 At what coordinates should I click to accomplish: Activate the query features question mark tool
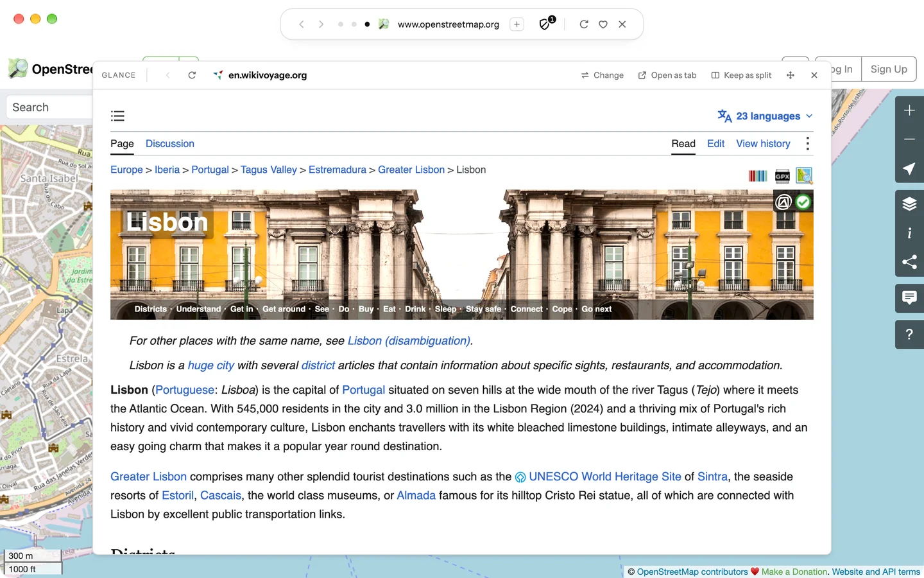909,334
